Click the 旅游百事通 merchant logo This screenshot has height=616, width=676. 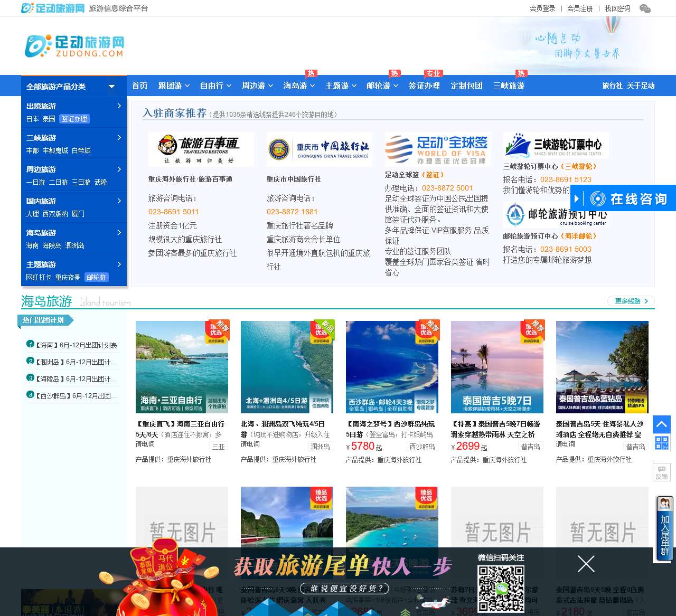201,149
